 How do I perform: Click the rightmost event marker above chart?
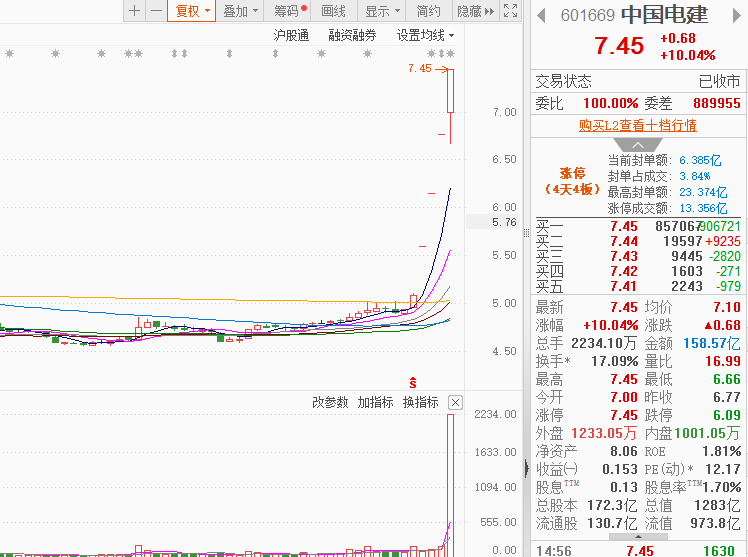[x=450, y=53]
